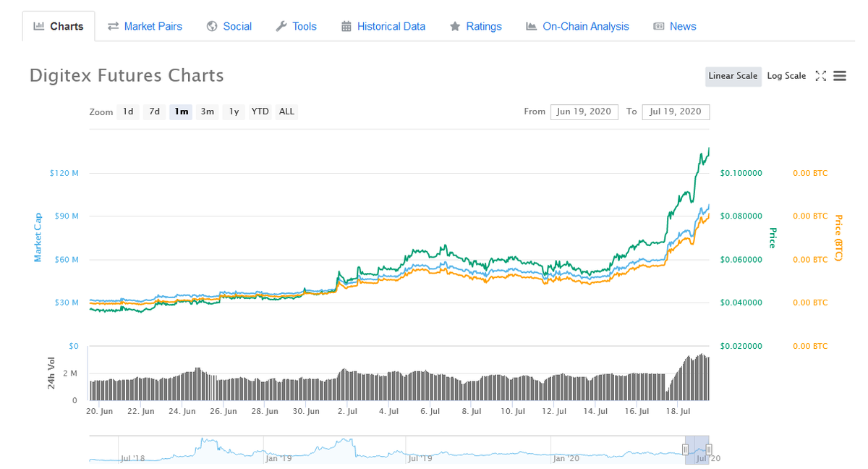
Task: Click Jul '18 label in navigator
Action: click(133, 458)
